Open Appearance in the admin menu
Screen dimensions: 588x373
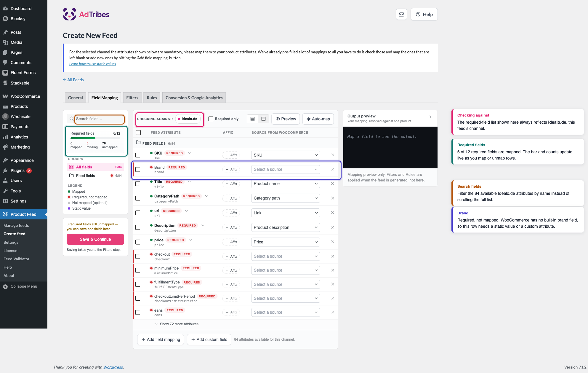tap(24, 160)
